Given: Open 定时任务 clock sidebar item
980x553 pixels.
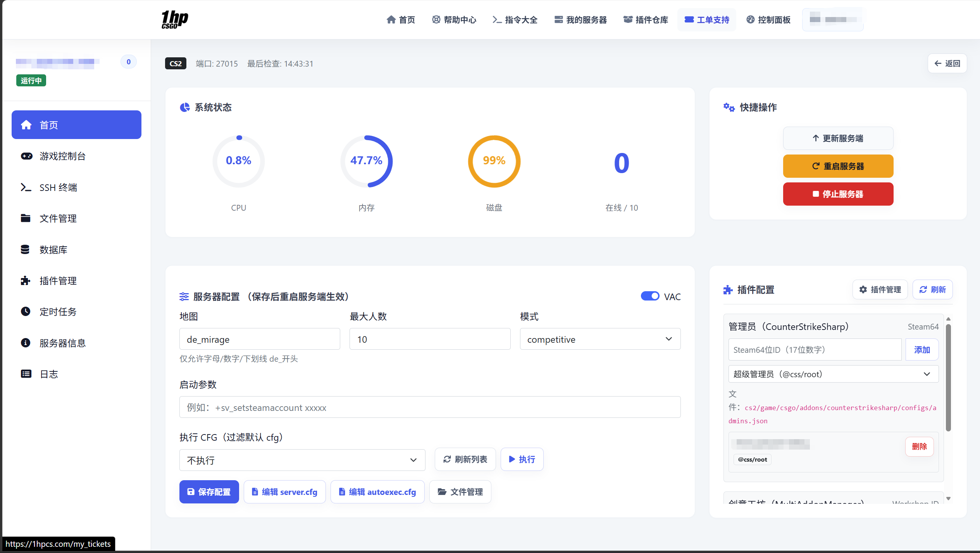Looking at the screenshot, I should tap(76, 312).
